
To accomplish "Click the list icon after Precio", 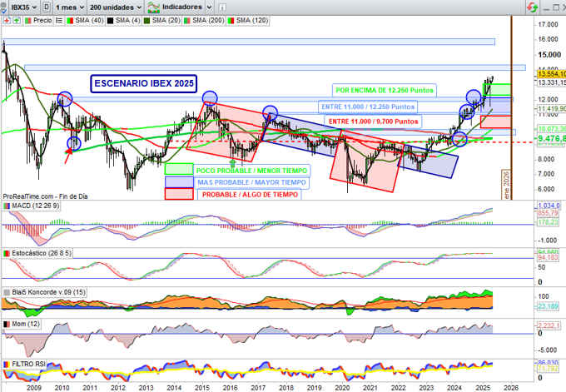I will 59,21.
